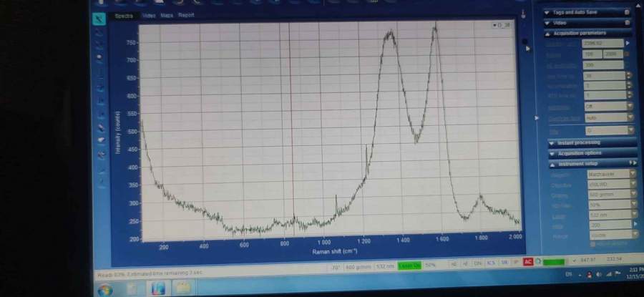Image resolution: width=644 pixels, height=297 pixels.
Task: Click the 2396.62 spectrometer position field
Action: click(602, 43)
